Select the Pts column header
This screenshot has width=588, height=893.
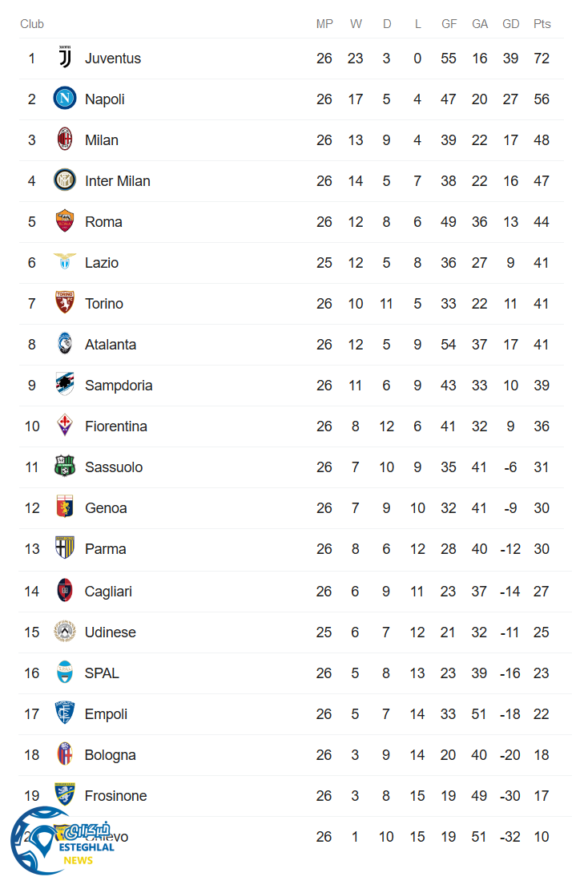point(542,24)
